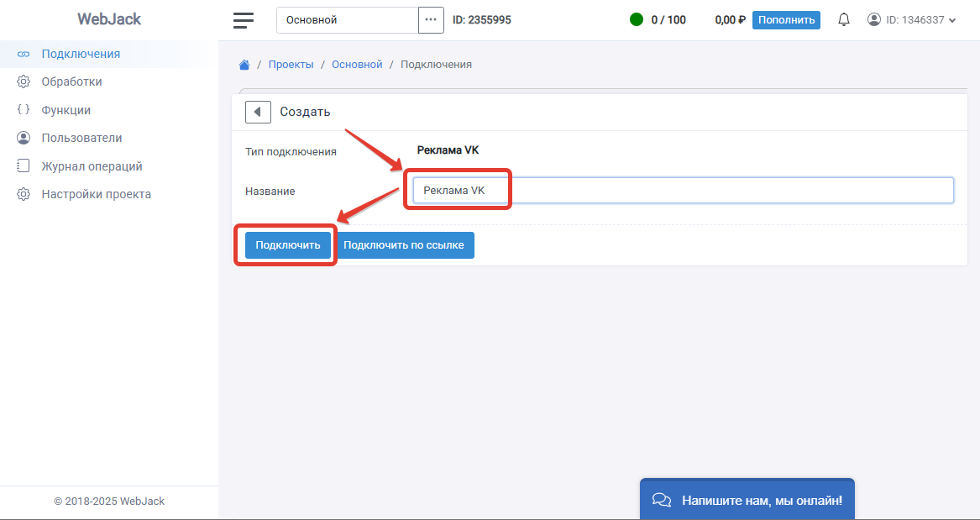980x520 pixels.
Task: Click the Подключения breadcrumb text
Action: (x=436, y=65)
